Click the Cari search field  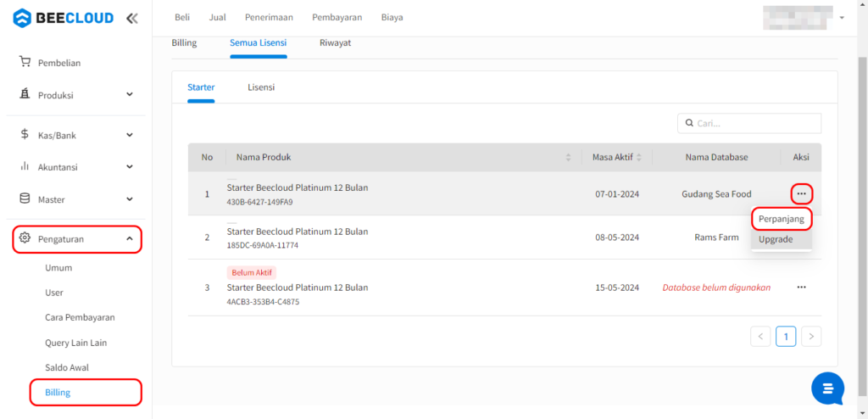(x=754, y=123)
